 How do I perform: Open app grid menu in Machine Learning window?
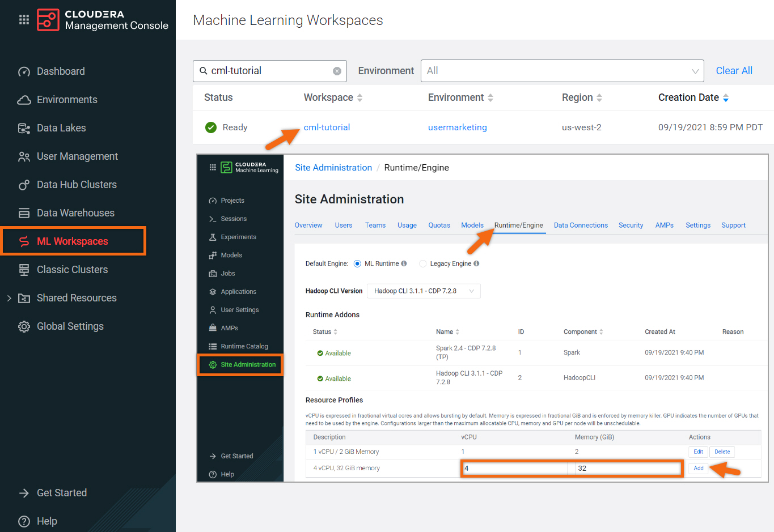213,167
